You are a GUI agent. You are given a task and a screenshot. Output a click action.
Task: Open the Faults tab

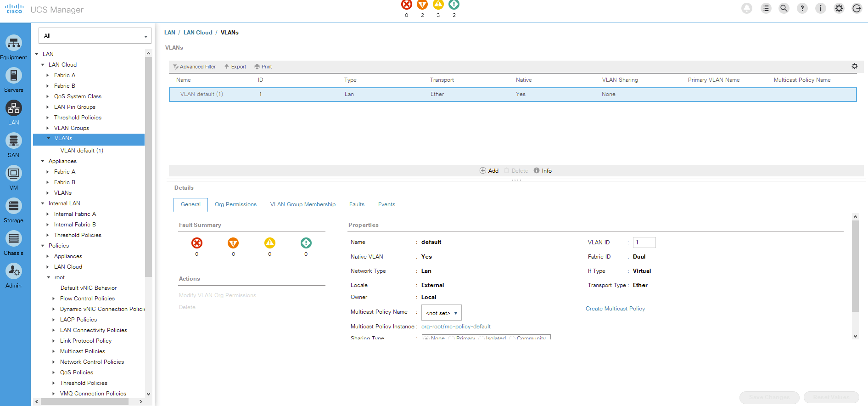tap(357, 204)
